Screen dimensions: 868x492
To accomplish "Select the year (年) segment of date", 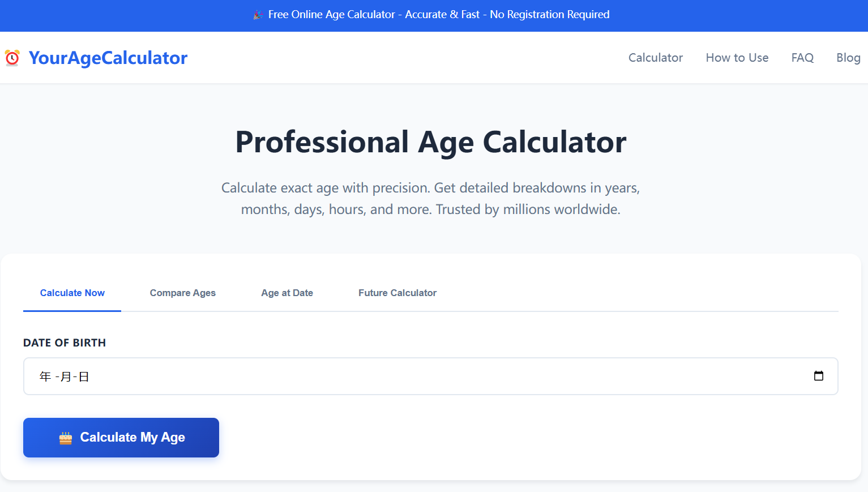I will [45, 377].
